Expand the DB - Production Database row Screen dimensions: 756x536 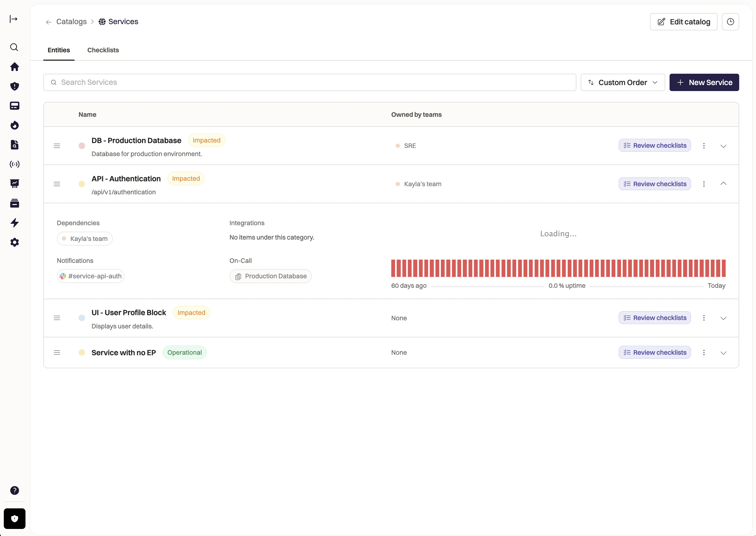coord(723,146)
